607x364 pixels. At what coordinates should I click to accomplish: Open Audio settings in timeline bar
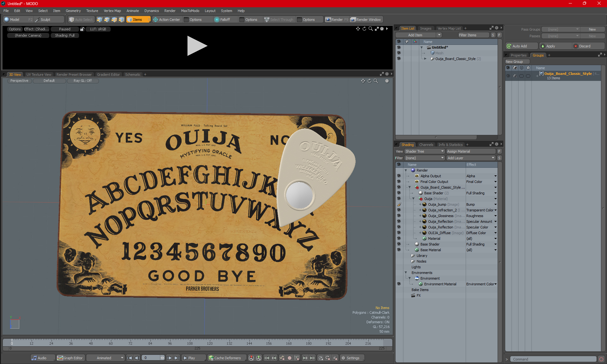click(x=43, y=358)
